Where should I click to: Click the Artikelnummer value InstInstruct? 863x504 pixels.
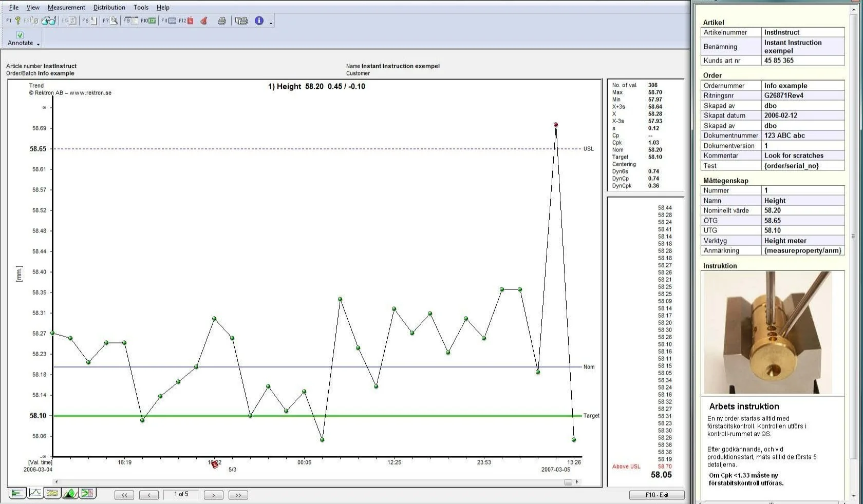pos(781,32)
